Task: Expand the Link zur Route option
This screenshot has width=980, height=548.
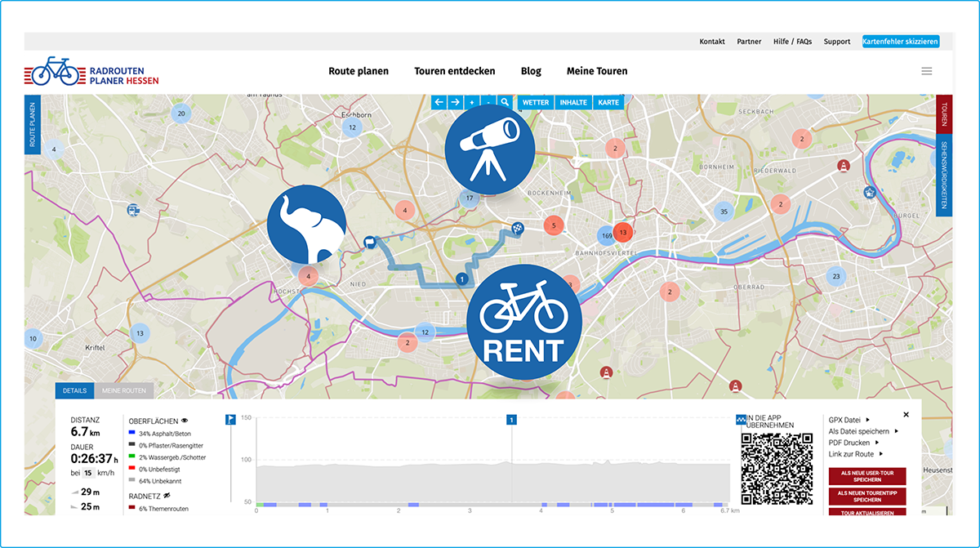Action: click(x=855, y=454)
